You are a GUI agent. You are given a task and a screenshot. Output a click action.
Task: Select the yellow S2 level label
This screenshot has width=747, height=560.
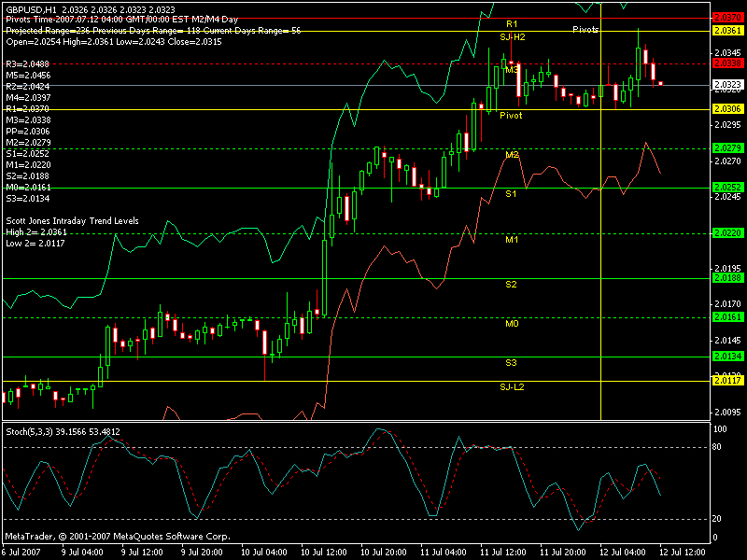pos(511,284)
